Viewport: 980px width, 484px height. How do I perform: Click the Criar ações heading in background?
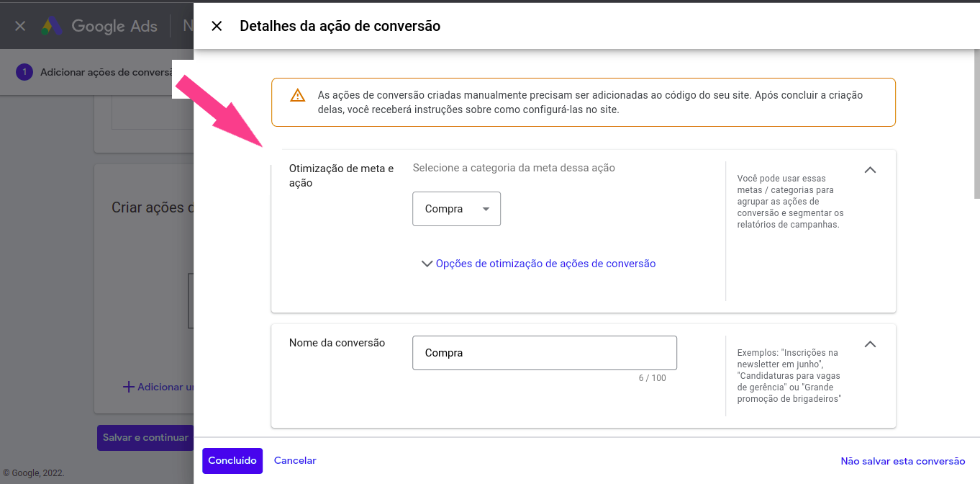click(153, 207)
